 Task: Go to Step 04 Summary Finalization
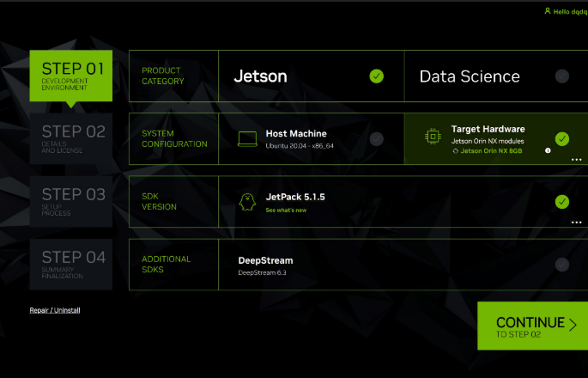point(71,265)
